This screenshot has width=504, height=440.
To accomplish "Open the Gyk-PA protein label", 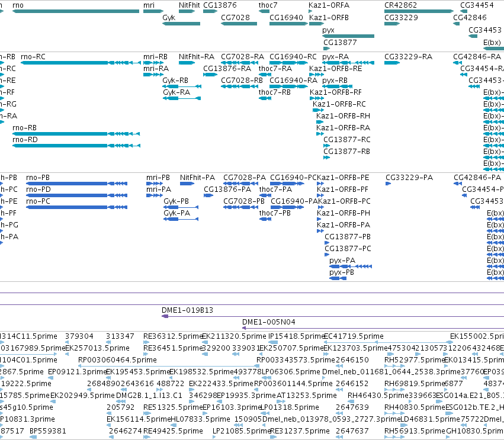I will (177, 213).
